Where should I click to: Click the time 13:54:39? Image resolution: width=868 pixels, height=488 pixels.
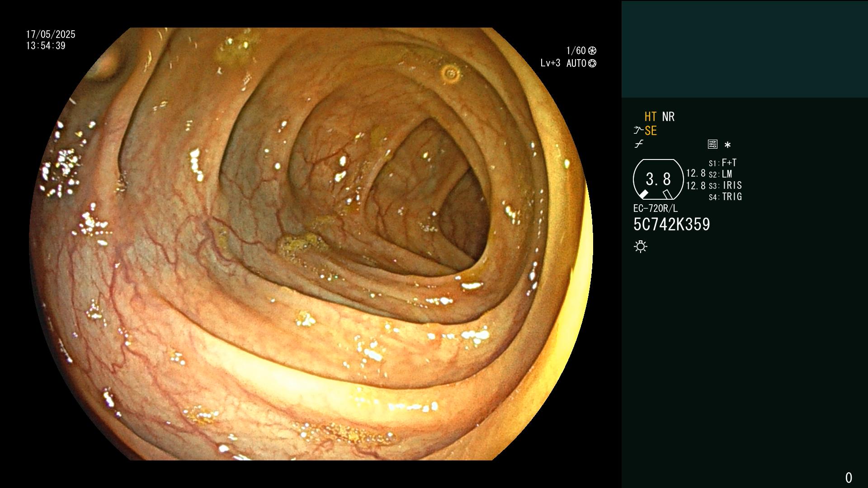(46, 46)
